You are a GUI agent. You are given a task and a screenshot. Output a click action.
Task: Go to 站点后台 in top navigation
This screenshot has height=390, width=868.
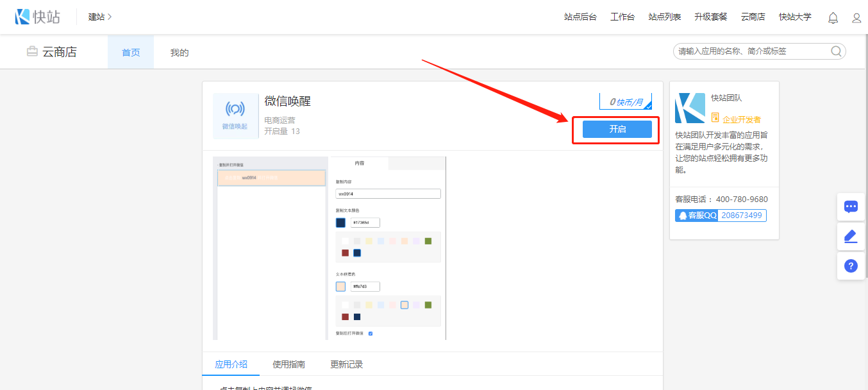580,17
